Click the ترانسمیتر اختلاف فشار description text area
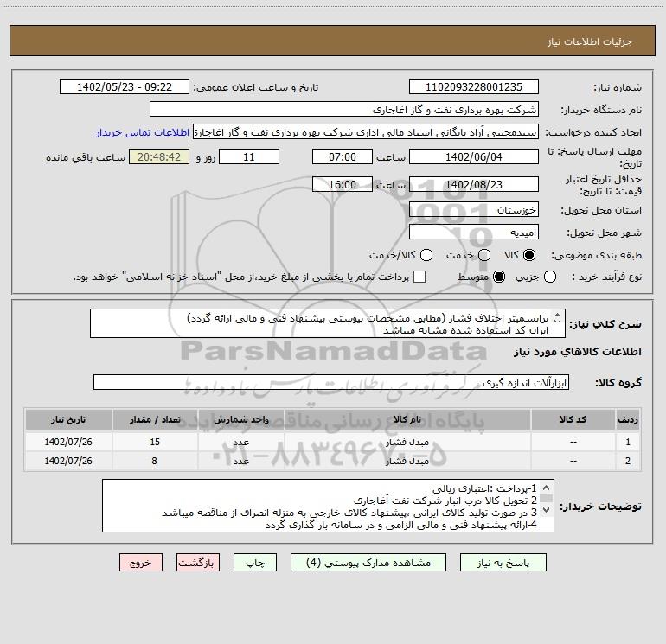The image size is (666, 644). [x=328, y=323]
